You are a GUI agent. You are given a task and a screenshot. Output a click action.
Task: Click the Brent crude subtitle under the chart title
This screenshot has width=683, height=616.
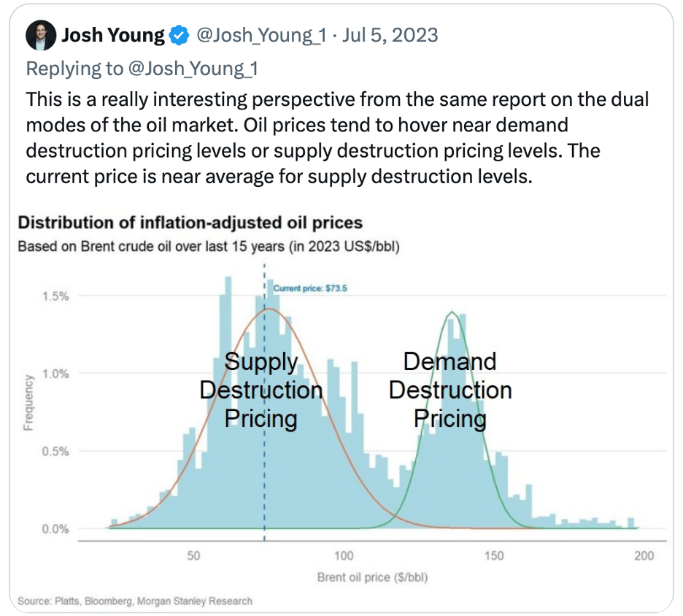208,247
